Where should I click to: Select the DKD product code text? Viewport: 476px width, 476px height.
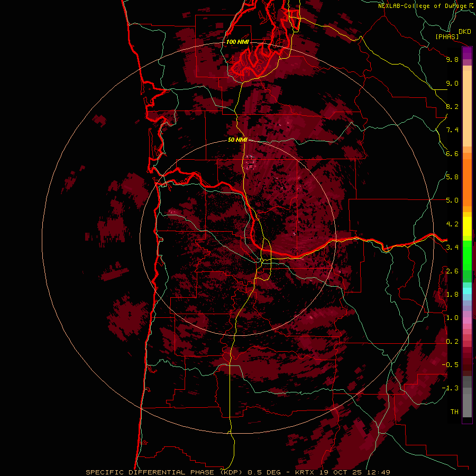(464, 32)
